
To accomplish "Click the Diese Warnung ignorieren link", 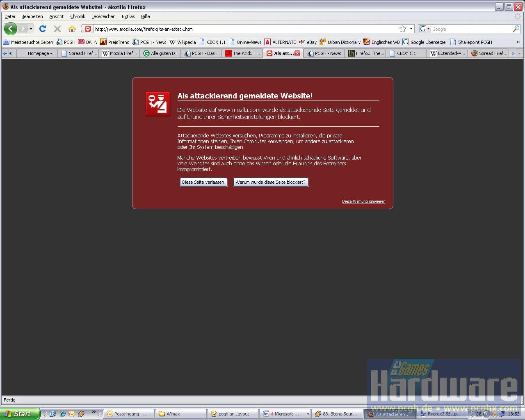I will coord(364,201).
